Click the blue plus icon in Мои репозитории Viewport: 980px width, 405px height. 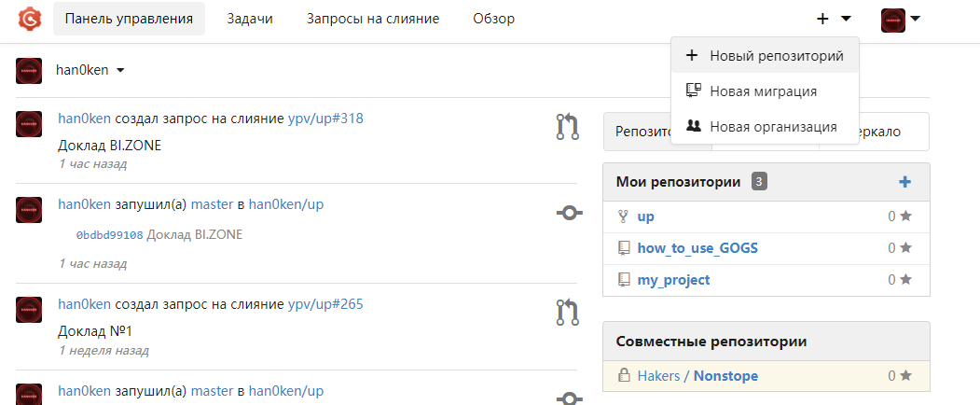pyautogui.click(x=904, y=182)
